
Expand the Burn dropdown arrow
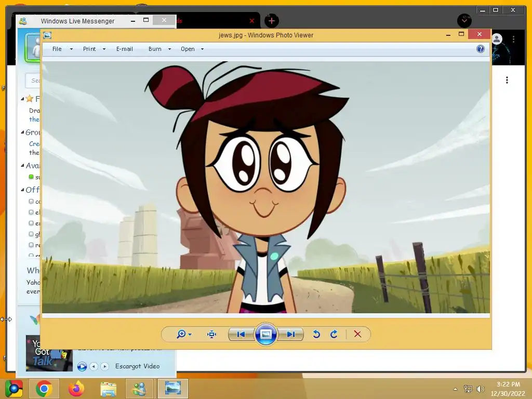170,49
